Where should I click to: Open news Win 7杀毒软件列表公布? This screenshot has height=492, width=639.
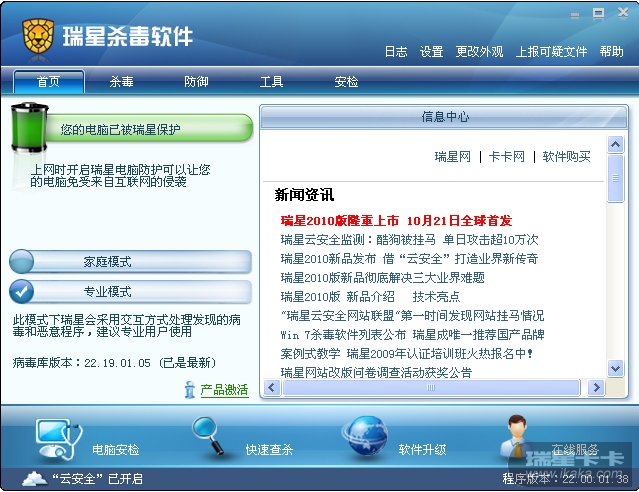(412, 335)
